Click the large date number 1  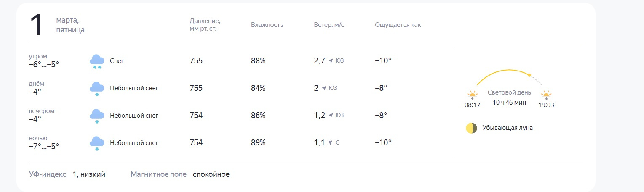tap(37, 25)
